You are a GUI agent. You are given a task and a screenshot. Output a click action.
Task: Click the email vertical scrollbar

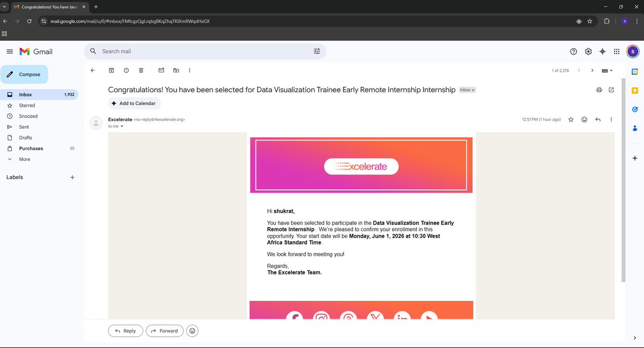(x=623, y=180)
